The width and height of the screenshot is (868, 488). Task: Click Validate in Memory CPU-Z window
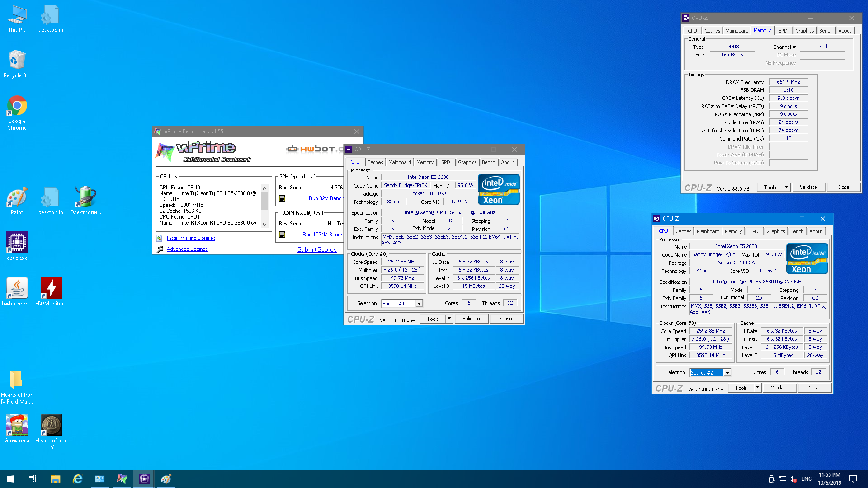pos(808,187)
